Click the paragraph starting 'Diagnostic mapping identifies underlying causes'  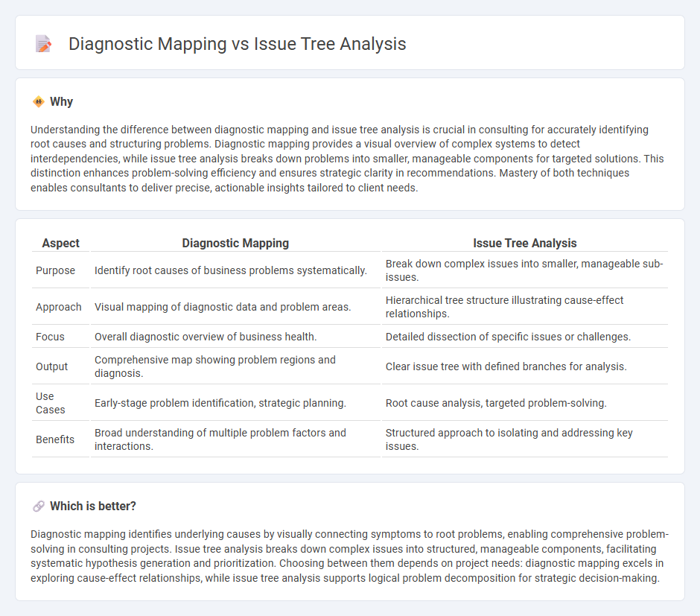349,556
